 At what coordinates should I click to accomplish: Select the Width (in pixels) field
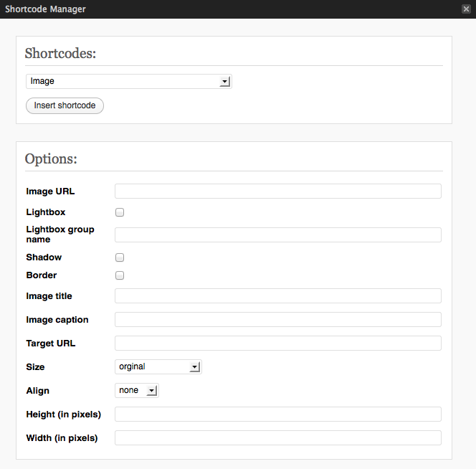[x=277, y=438]
